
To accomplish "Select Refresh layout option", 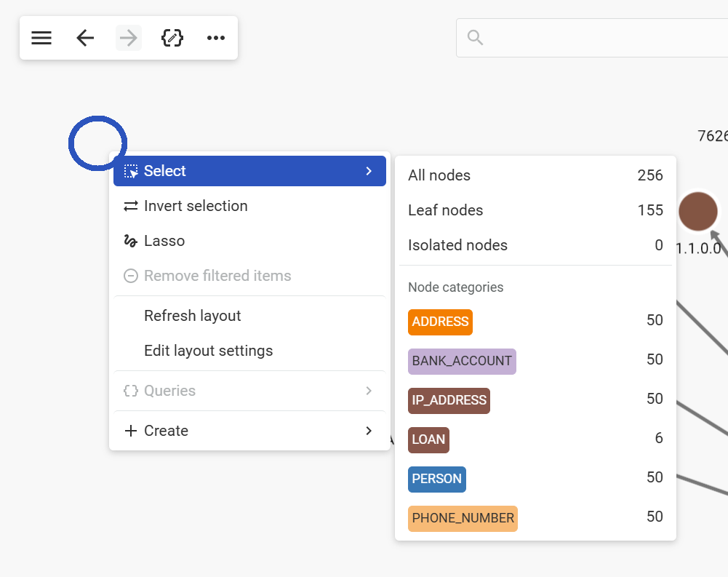I will [x=193, y=316].
